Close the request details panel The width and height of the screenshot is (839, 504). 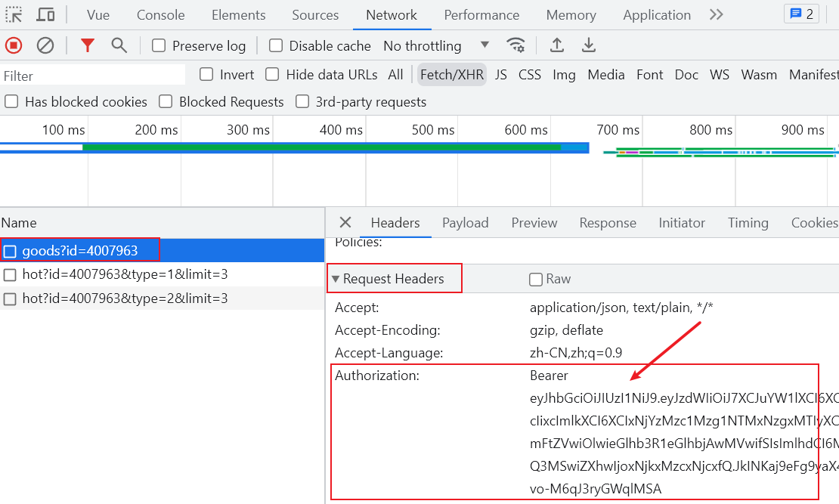(345, 222)
